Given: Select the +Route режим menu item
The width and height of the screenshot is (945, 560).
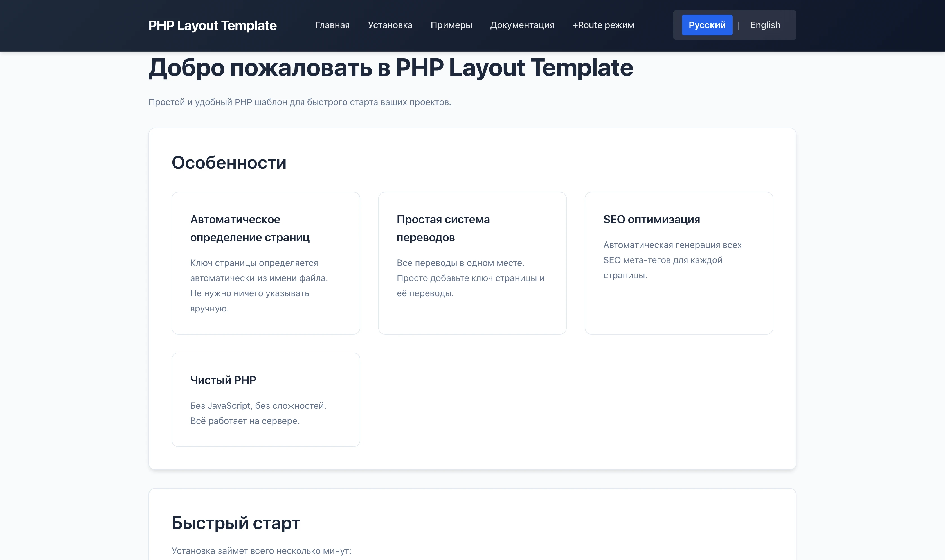Looking at the screenshot, I should [602, 25].
